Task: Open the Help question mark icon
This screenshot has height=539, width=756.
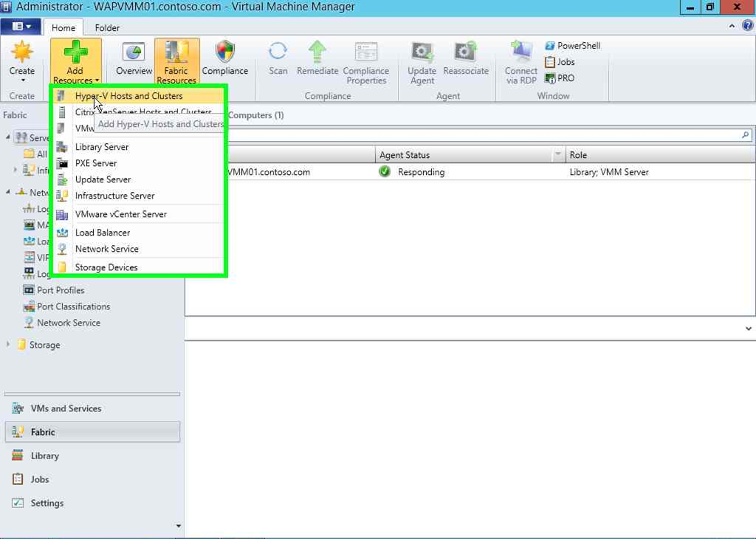Action: (747, 26)
